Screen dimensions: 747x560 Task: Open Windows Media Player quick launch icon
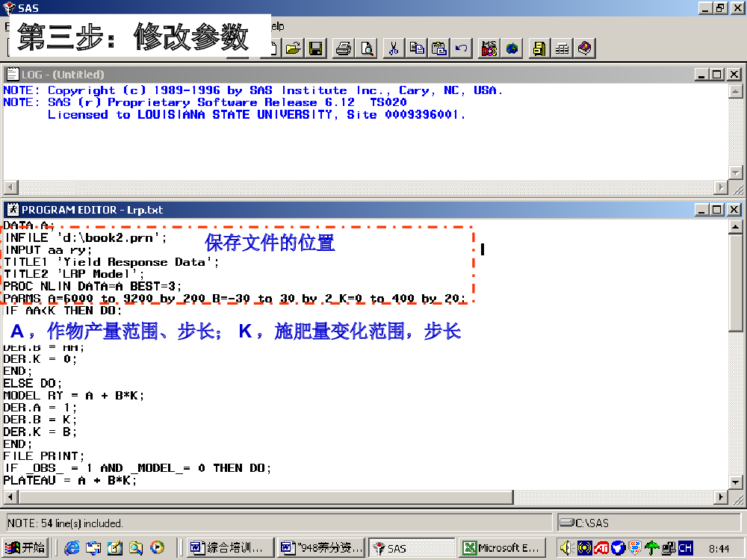pos(157,547)
